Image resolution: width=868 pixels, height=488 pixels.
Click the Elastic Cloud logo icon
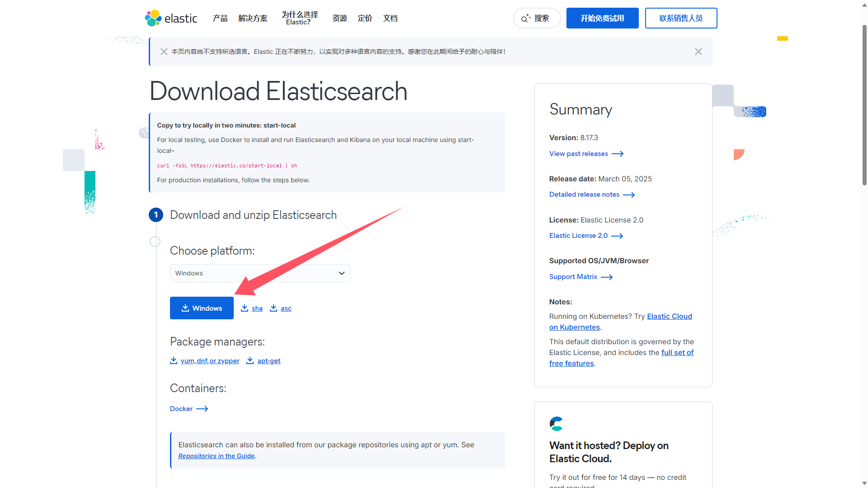point(556,424)
